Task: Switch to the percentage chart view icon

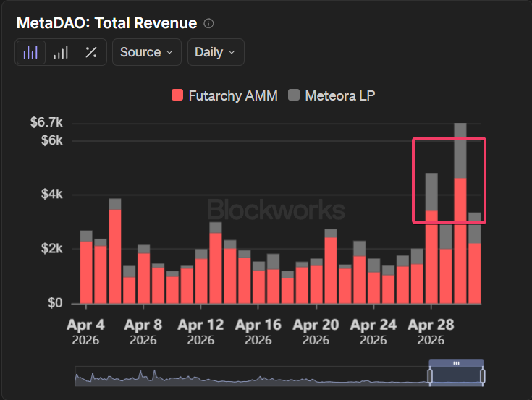Action: click(91, 52)
